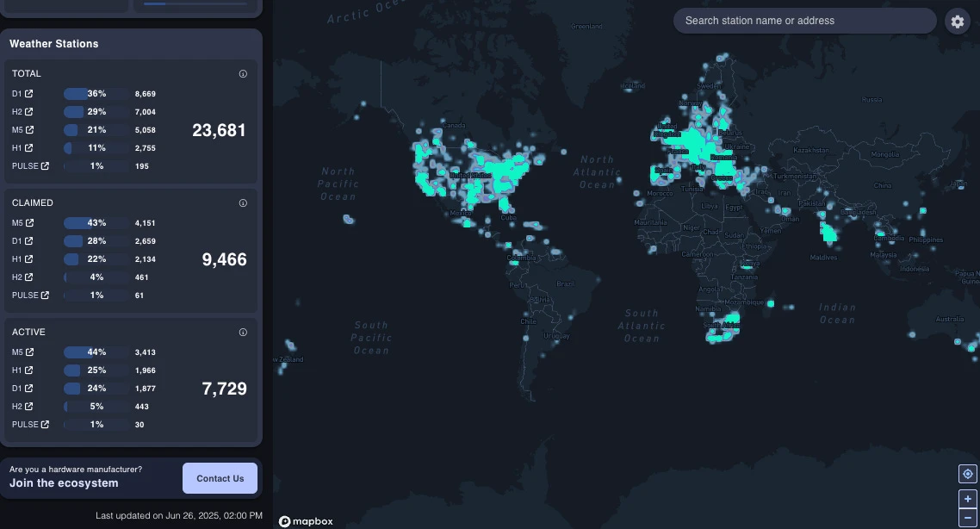Click the M5 44% progress bar in ACTIVE
The image size is (980, 529).
click(96, 352)
